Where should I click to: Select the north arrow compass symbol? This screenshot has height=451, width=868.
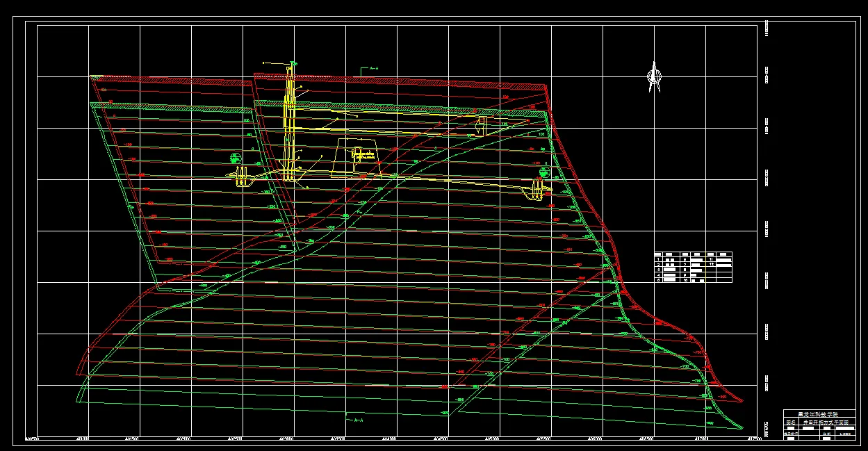(x=653, y=77)
